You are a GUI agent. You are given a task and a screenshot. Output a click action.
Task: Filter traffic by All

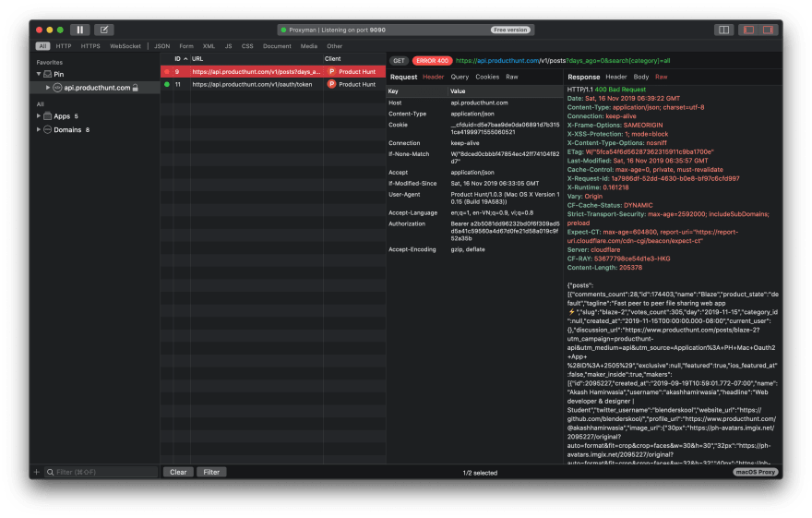click(x=43, y=46)
